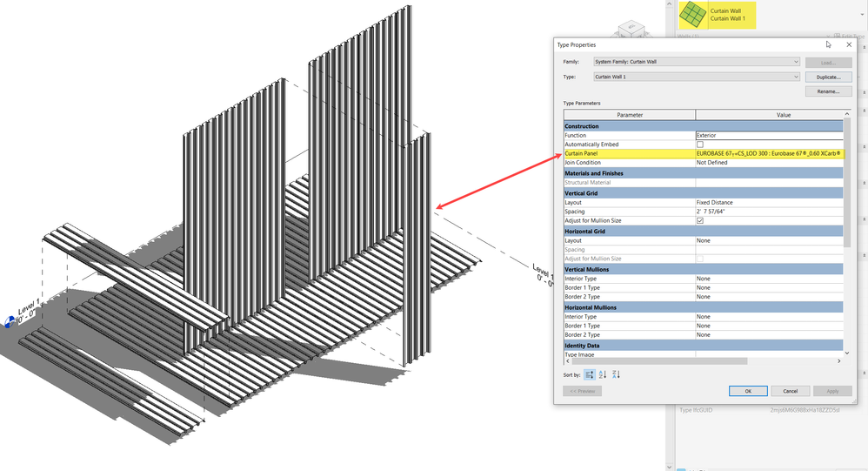868x471 pixels.
Task: Click the Structural Material parameter row
Action: (703, 182)
